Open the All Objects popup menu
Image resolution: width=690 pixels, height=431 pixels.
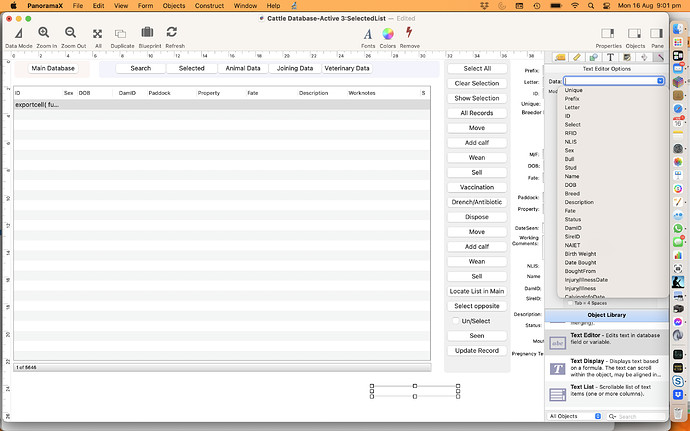[575, 416]
